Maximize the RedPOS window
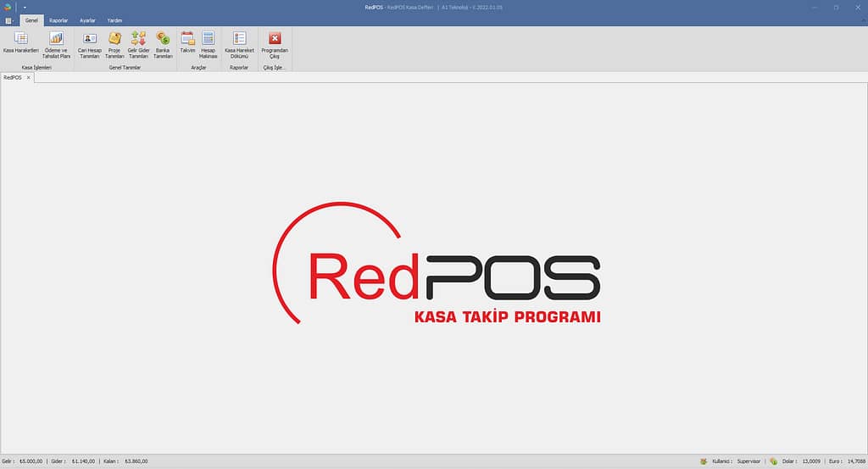 (x=836, y=7)
